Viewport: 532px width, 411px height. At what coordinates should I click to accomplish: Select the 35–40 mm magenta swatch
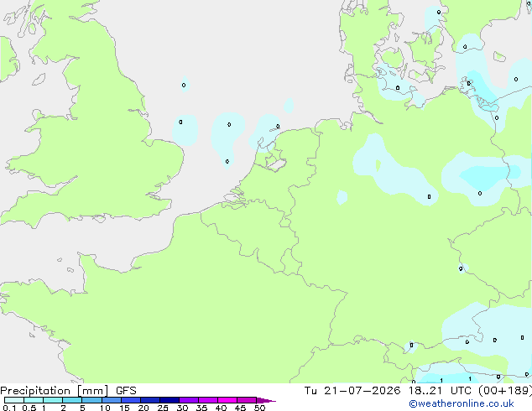click(208, 400)
